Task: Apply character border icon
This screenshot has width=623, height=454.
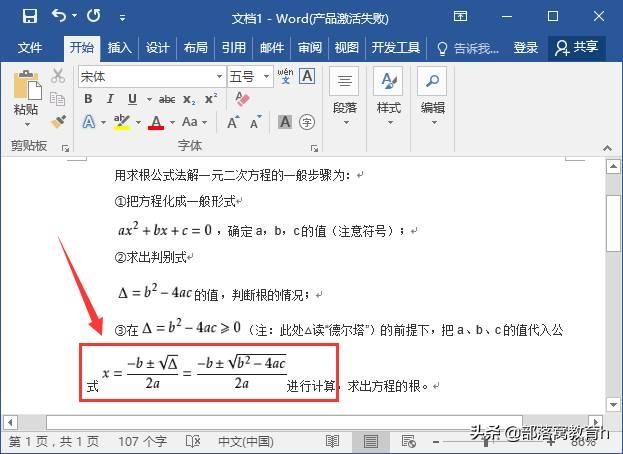Action: [x=307, y=76]
